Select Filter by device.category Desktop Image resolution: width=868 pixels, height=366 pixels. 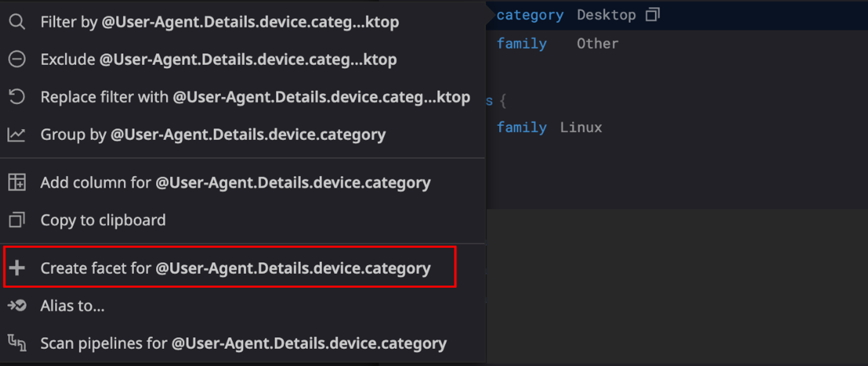coord(220,21)
